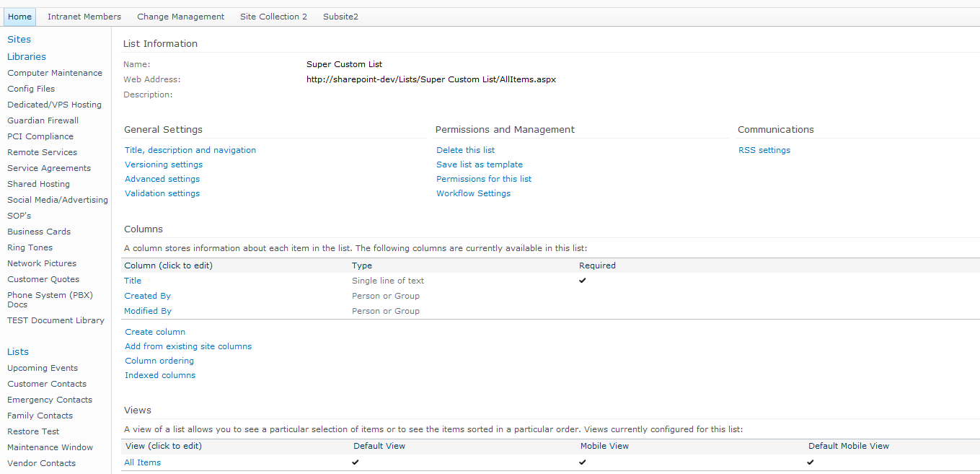
Task: Open Indexed columns
Action: [x=160, y=375]
